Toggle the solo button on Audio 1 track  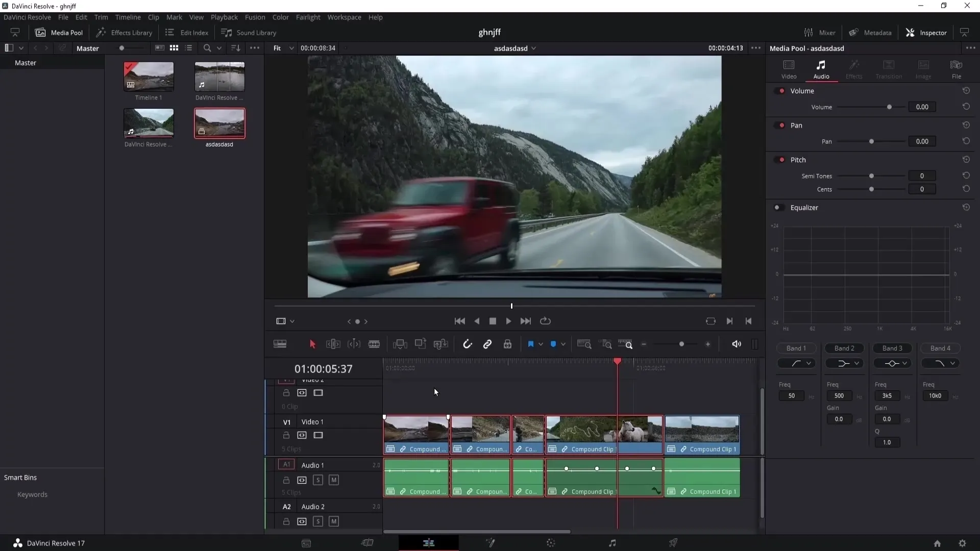tap(317, 480)
